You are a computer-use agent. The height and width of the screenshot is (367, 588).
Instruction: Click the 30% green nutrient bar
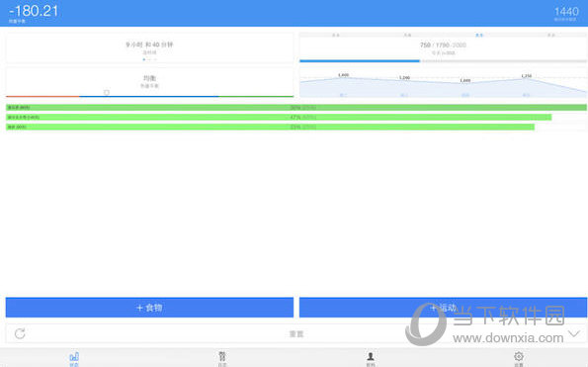(x=296, y=108)
